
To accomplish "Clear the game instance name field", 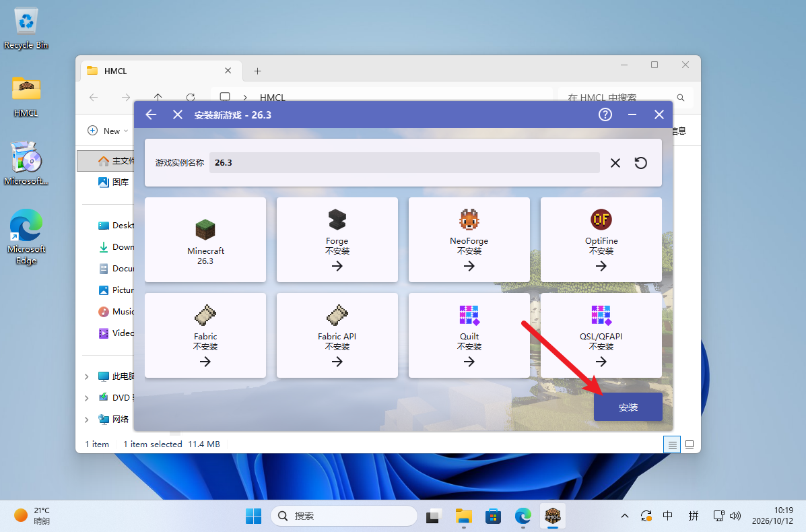I will tap(615, 163).
